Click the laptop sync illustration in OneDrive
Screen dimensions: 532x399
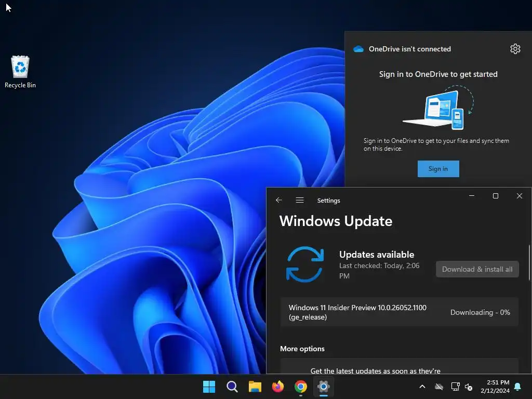pos(438,108)
